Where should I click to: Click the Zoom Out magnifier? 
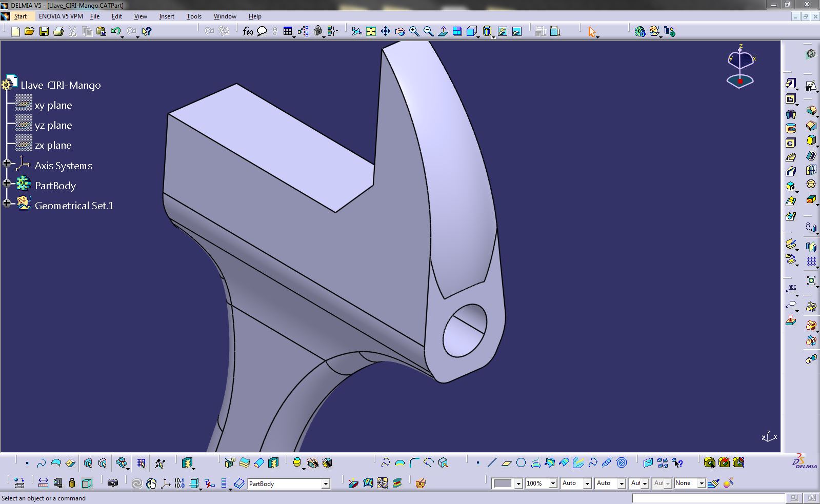428,32
